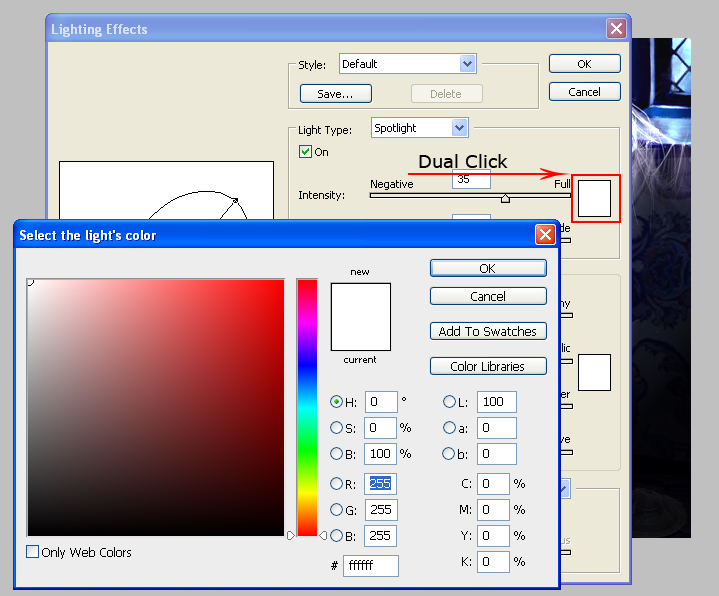Click the hex color input field
This screenshot has width=719, height=596.
(x=371, y=566)
